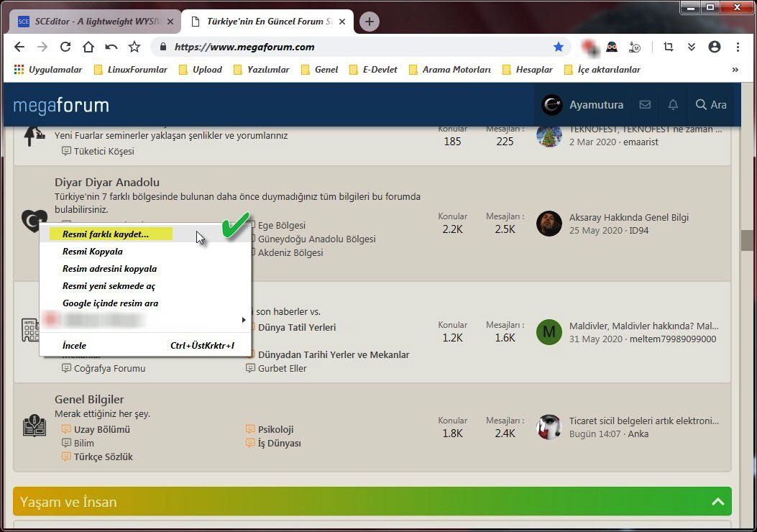Open the Genel Bilgiler forum
This screenshot has width=757, height=532.
[89, 400]
